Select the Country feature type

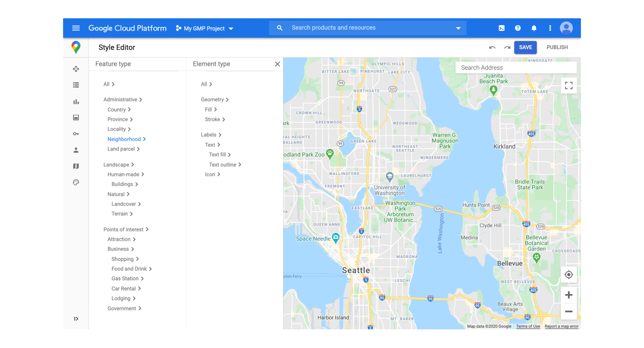119,110
